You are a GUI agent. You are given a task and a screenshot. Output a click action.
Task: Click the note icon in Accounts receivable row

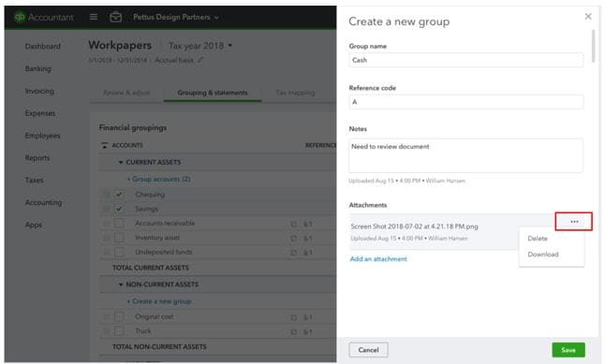[x=294, y=224]
